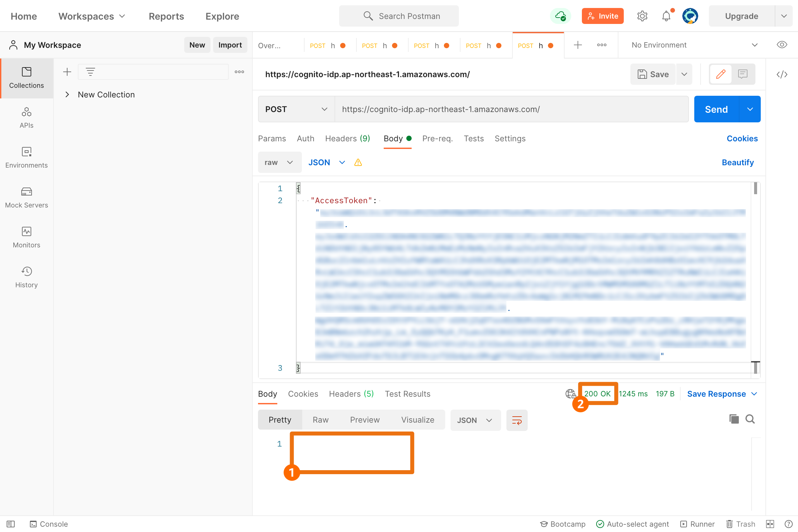Open the Mock Servers sidebar panel
Viewport: 798px width, 532px height.
[x=27, y=198]
